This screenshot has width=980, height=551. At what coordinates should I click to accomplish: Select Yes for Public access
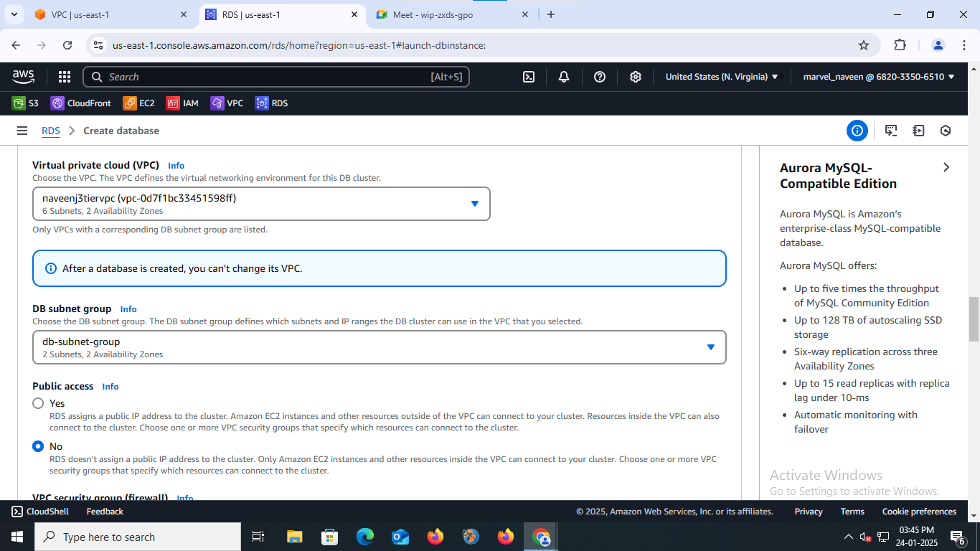[38, 403]
